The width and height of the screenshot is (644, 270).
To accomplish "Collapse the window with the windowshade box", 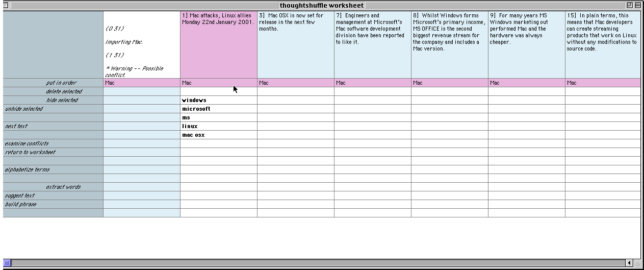I will [x=637, y=5].
